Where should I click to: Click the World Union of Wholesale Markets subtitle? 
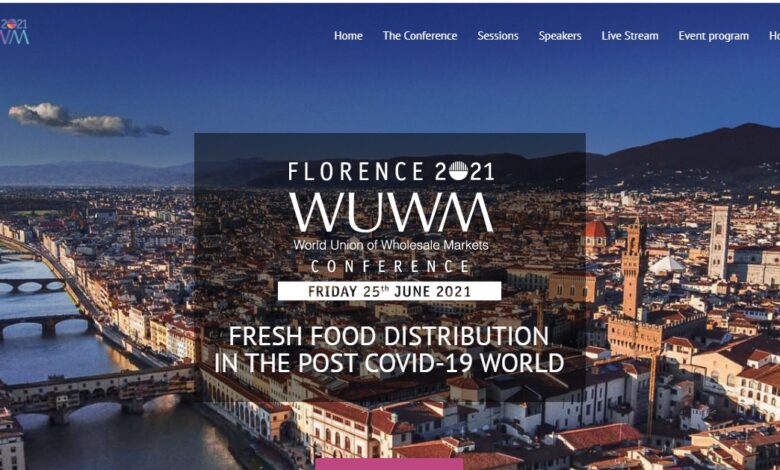[390, 245]
